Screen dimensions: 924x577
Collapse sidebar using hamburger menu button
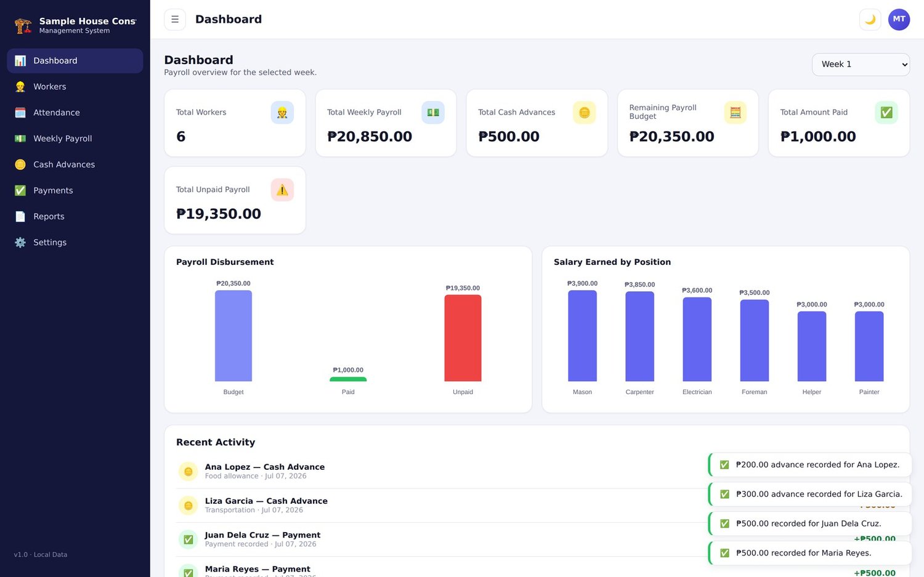175,20
